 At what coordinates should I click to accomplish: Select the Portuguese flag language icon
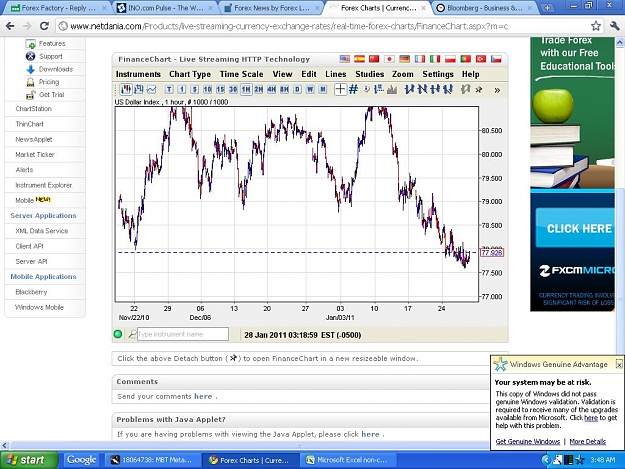466,59
